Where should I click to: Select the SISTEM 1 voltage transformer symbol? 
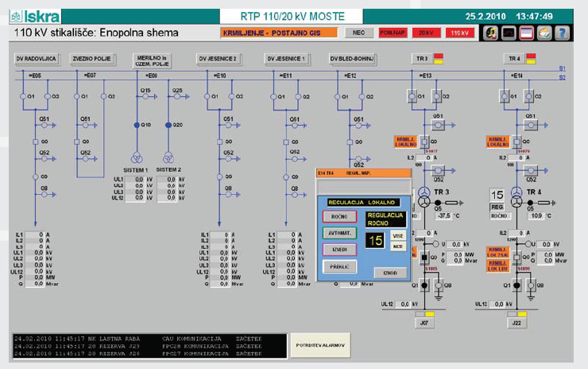(137, 156)
